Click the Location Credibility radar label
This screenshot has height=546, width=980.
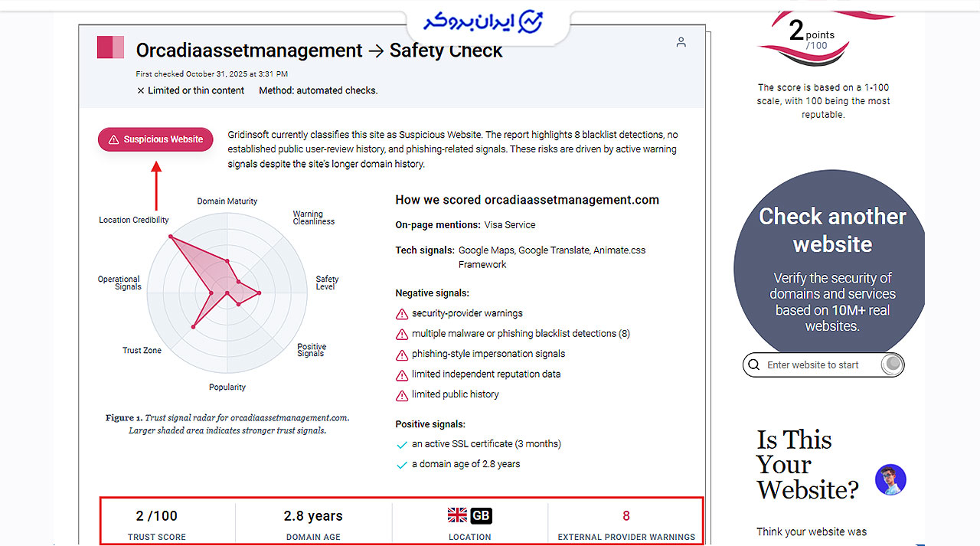click(x=134, y=220)
